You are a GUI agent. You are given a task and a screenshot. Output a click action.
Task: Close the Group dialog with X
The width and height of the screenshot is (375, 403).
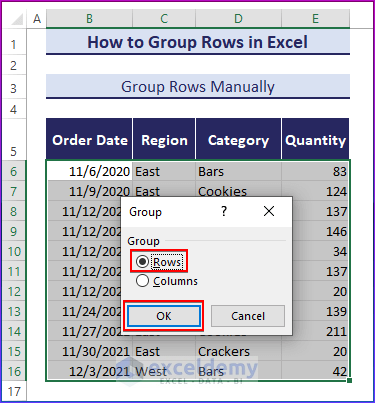pos(269,211)
